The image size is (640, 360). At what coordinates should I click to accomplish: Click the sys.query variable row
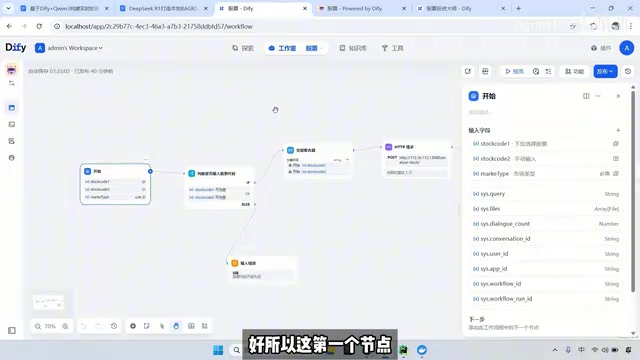545,194
